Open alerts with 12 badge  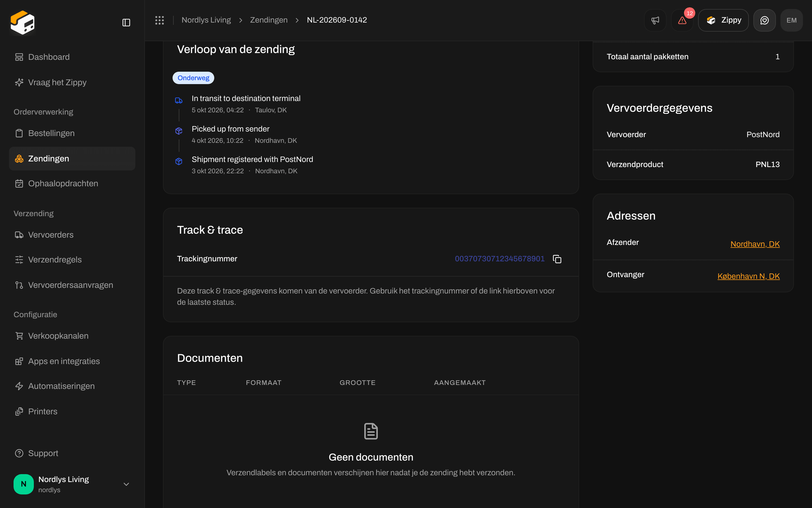pyautogui.click(x=682, y=20)
